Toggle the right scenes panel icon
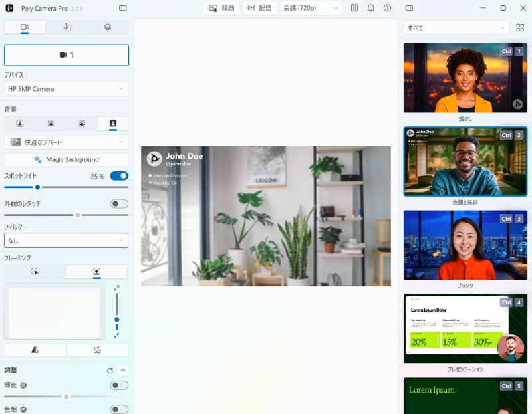 click(x=409, y=8)
